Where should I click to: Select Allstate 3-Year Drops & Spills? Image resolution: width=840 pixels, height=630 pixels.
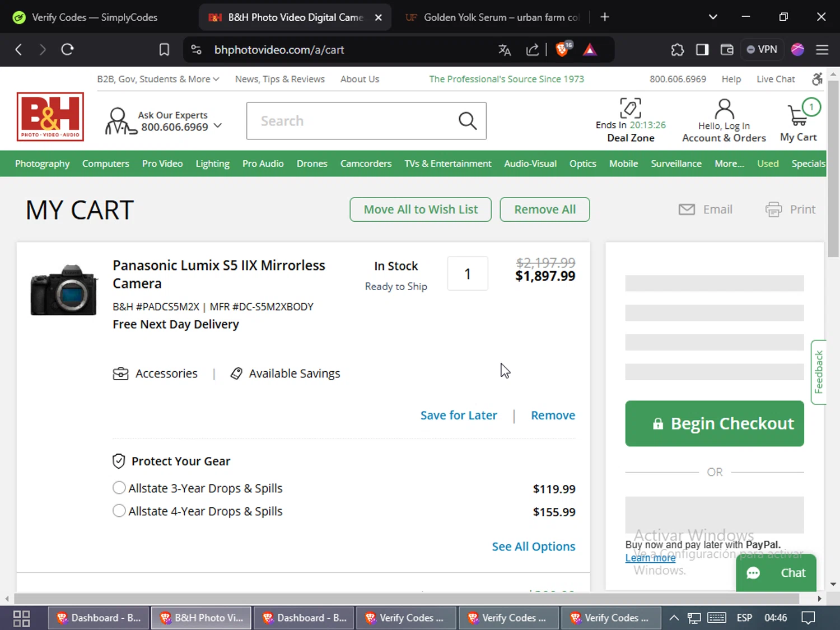[x=119, y=488]
